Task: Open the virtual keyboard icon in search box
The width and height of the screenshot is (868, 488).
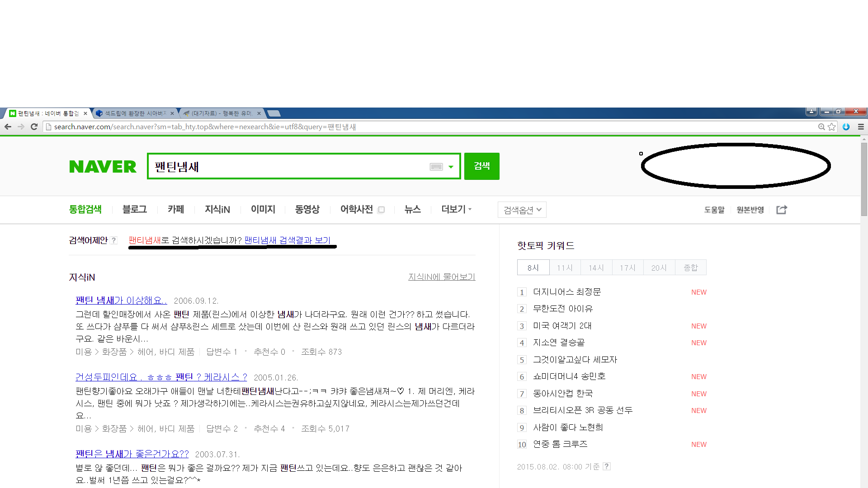Action: pos(436,167)
